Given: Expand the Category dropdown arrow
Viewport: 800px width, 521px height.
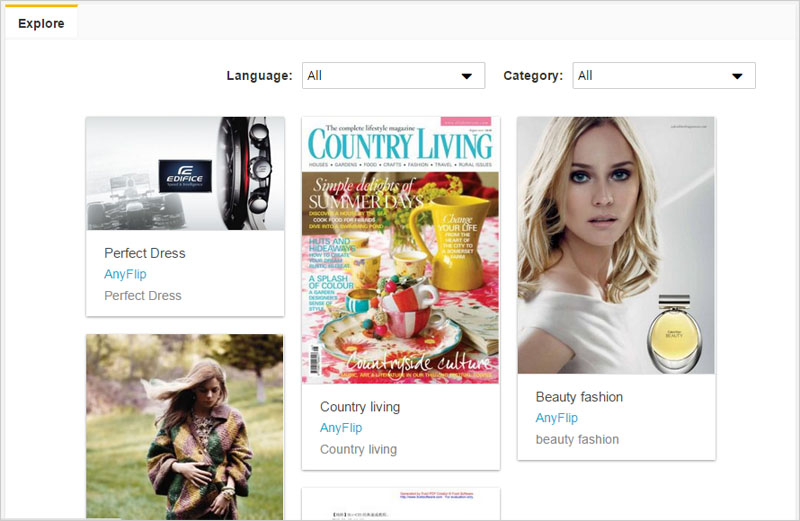Looking at the screenshot, I should (x=737, y=76).
